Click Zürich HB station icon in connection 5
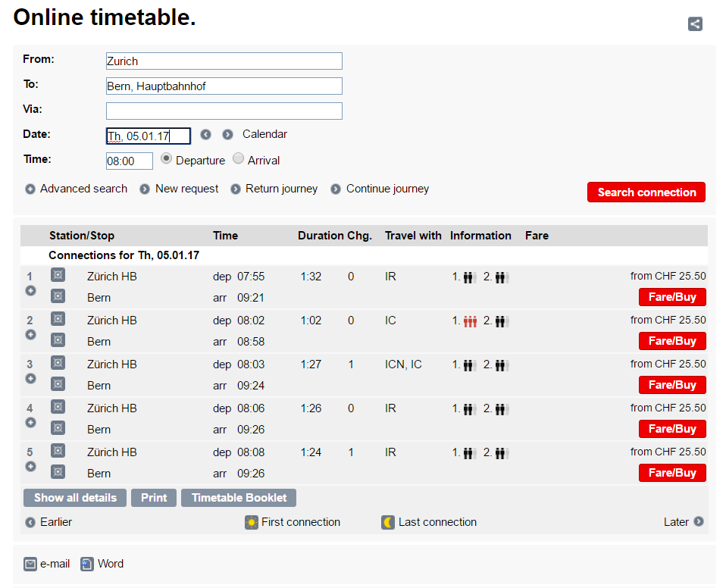Screen dimensions: 726x588 tap(58, 451)
